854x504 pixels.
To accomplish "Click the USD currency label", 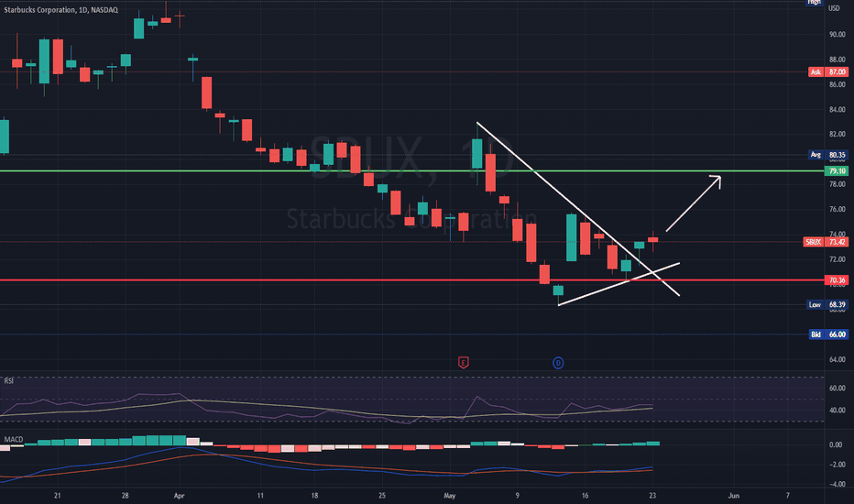I will click(835, 8).
